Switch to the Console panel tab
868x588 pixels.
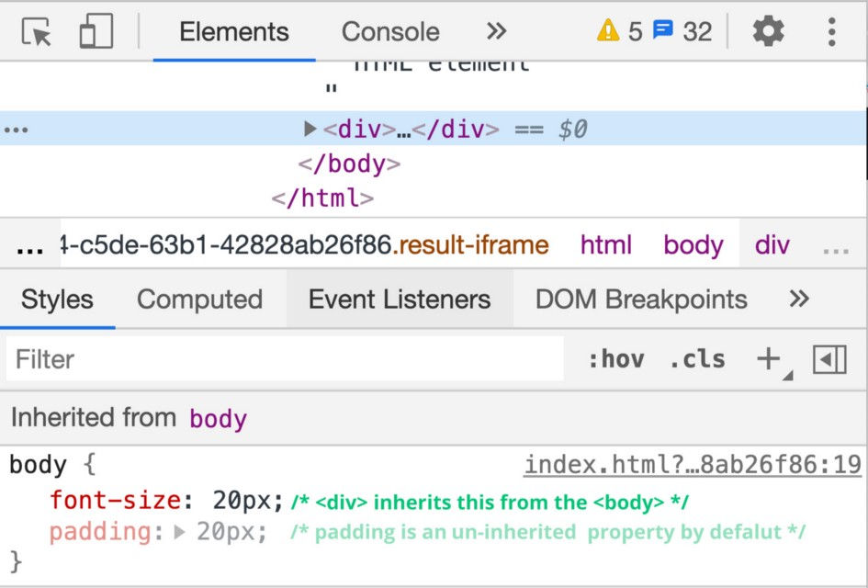tap(390, 31)
